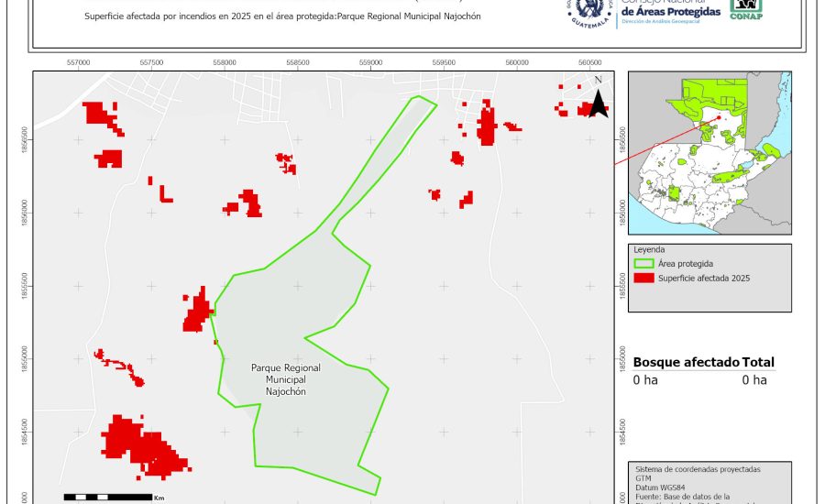Select green Área protegida legend symbol

pos(643,263)
